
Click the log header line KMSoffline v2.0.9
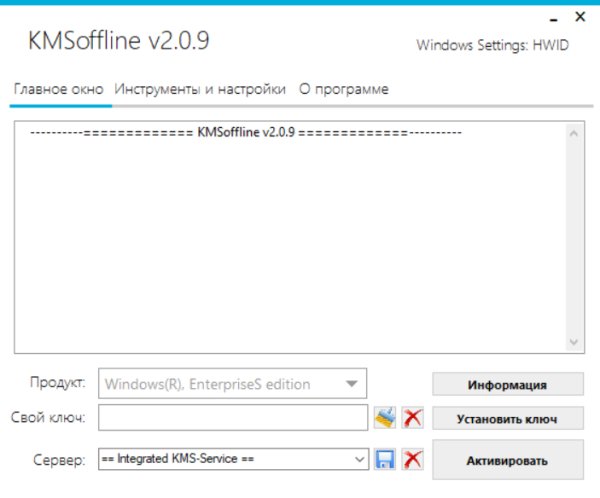246,132
